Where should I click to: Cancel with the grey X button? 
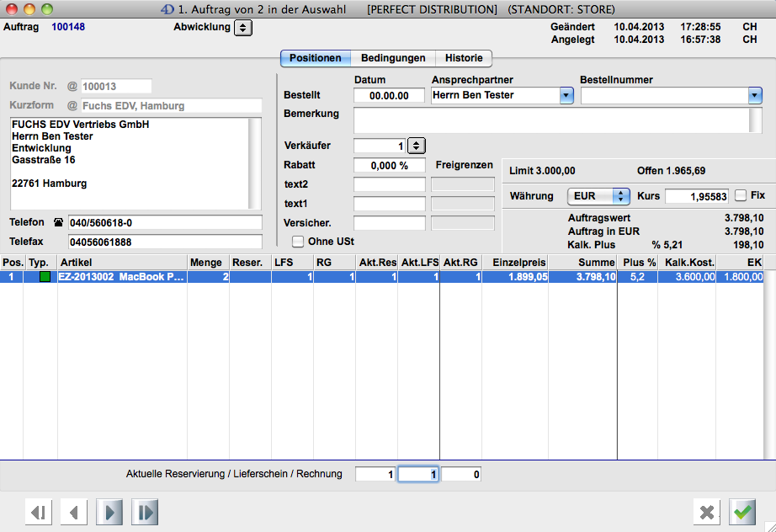coord(707,512)
